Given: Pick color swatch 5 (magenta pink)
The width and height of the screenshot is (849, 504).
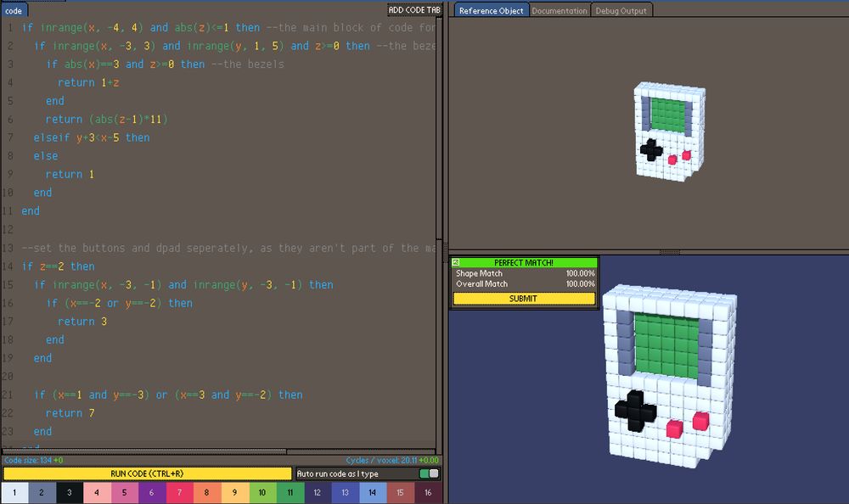Looking at the screenshot, I should pos(125,493).
